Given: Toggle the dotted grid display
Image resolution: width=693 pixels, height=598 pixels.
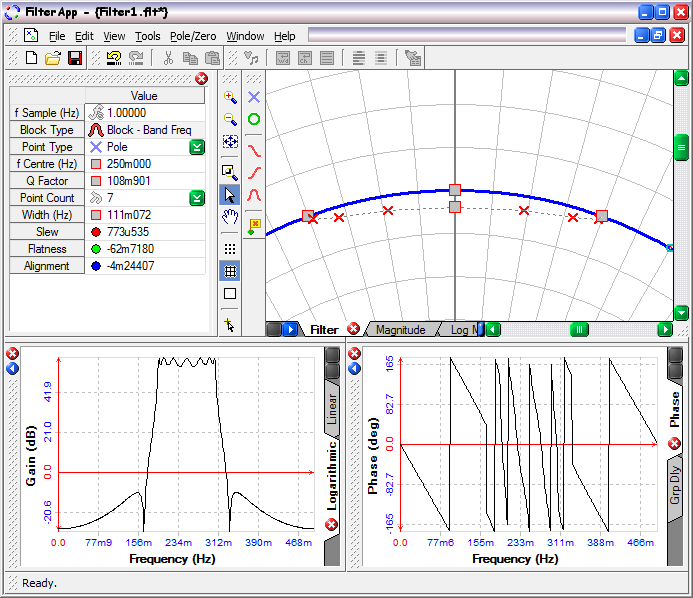Looking at the screenshot, I should click(x=230, y=249).
